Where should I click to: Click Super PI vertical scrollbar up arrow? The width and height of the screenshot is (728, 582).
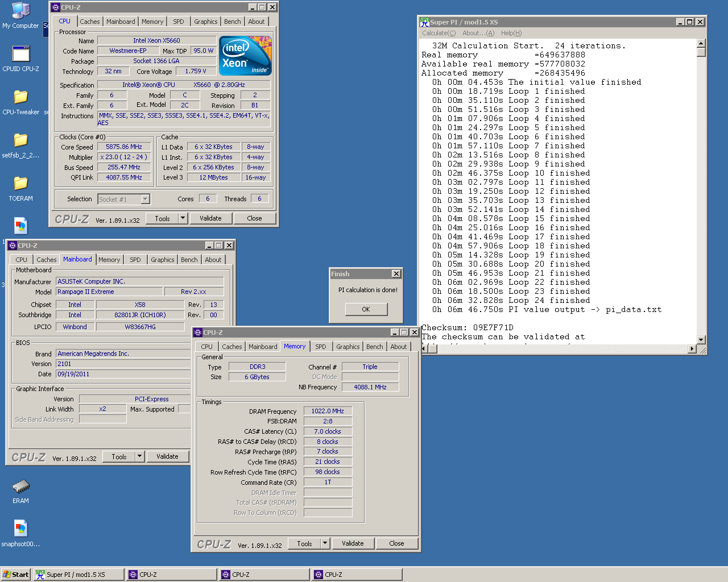point(701,43)
